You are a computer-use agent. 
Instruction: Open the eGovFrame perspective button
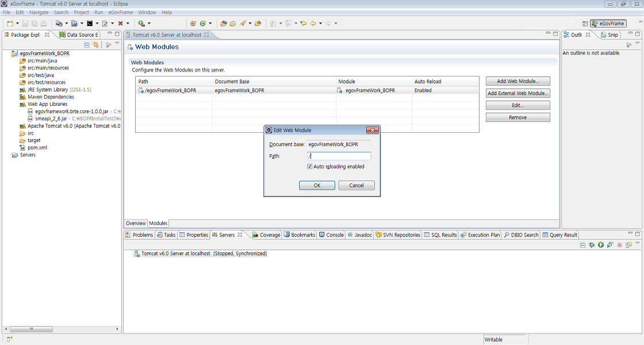tap(608, 24)
